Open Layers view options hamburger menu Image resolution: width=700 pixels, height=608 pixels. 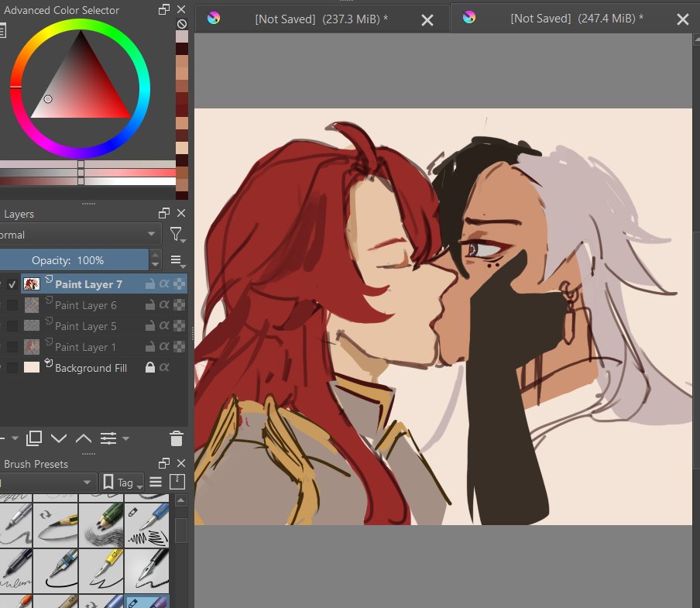(177, 260)
